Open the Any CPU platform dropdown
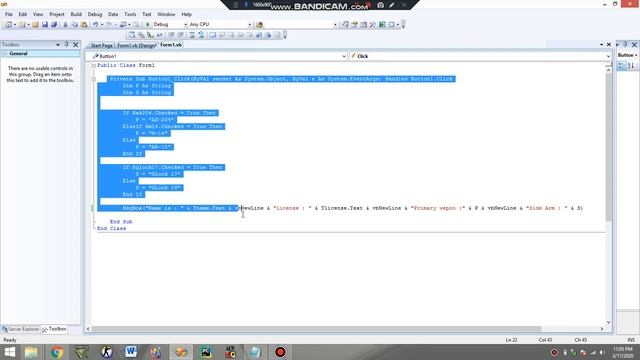Viewport: 640px width, 360px height. 249,24
